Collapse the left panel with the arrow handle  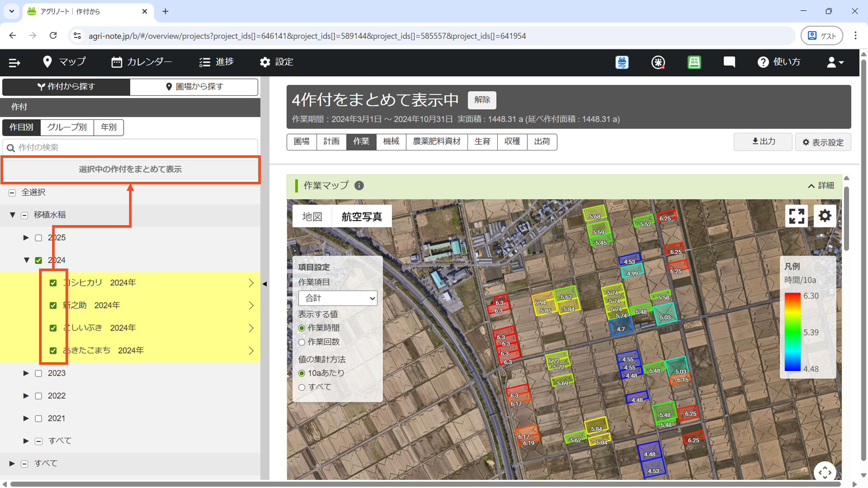265,284
